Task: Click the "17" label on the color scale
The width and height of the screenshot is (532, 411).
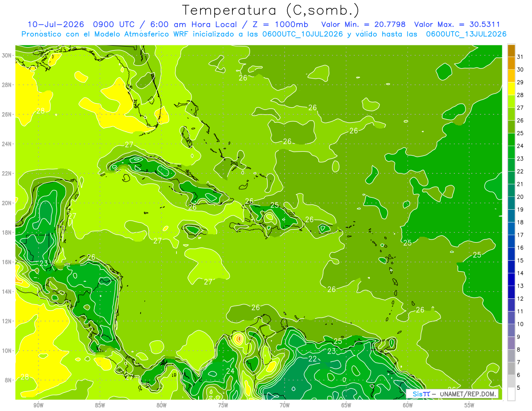Action: point(520,235)
